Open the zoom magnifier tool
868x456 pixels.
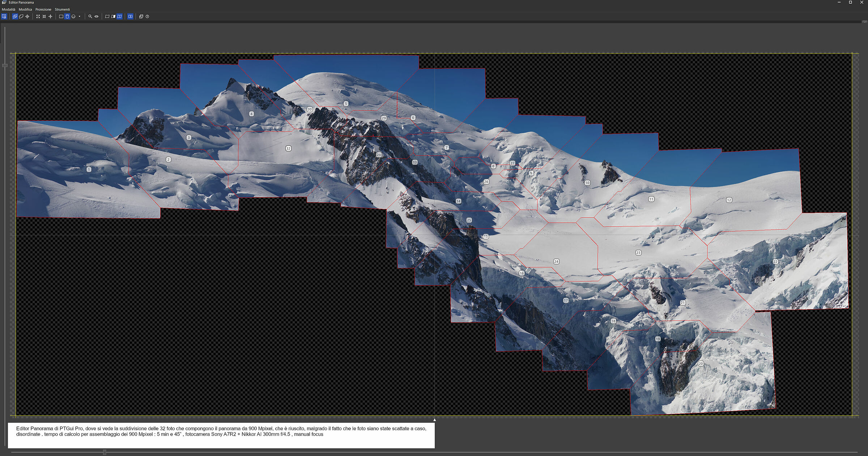89,16
